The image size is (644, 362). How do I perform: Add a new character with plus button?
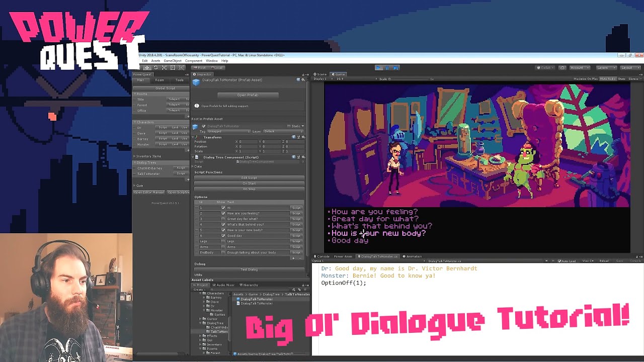pos(188,149)
